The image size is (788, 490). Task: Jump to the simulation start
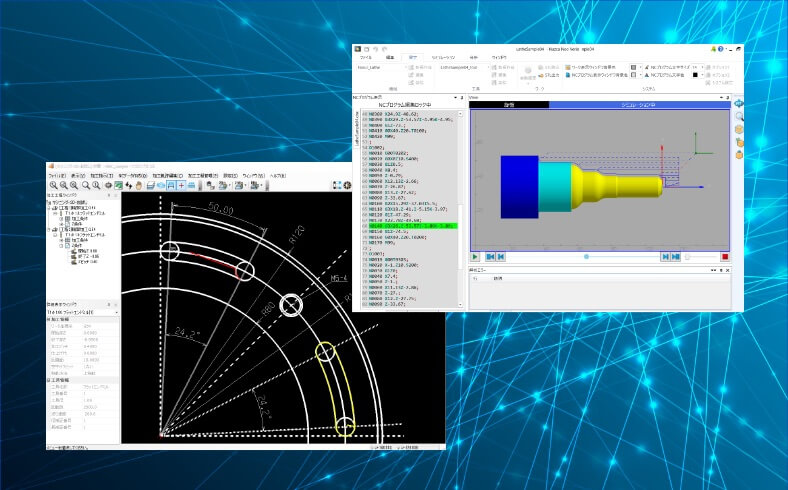pos(491,257)
